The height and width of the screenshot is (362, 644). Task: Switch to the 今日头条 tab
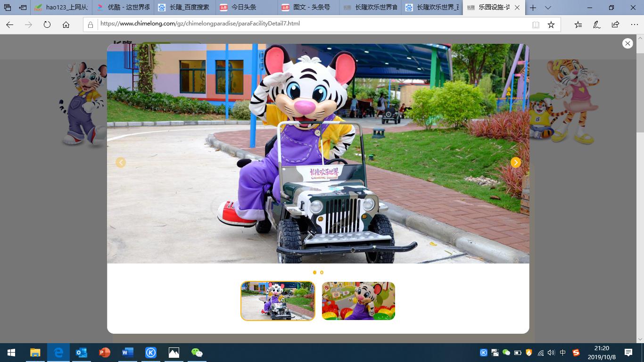[x=247, y=8]
